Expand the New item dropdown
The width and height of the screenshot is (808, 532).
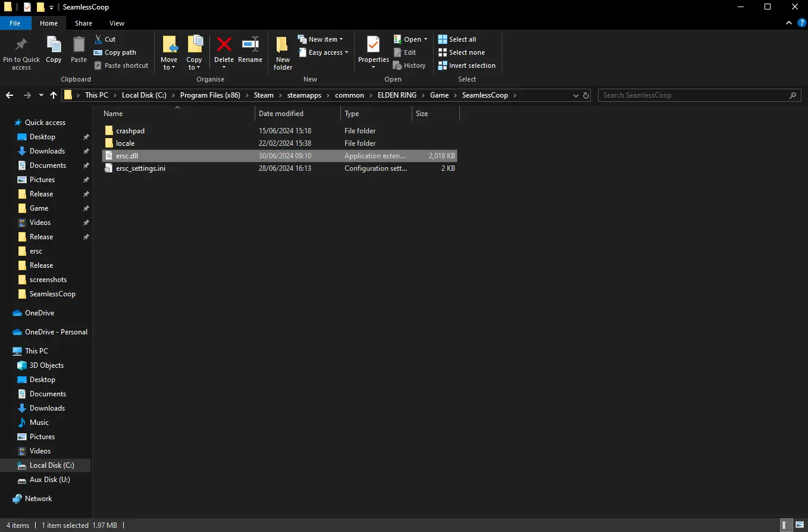[321, 39]
